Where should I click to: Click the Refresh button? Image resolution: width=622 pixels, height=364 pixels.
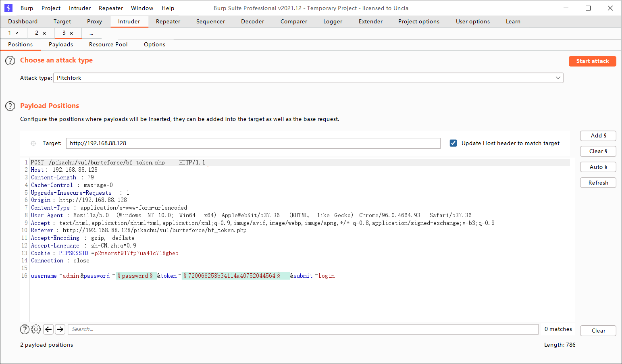pos(598,183)
